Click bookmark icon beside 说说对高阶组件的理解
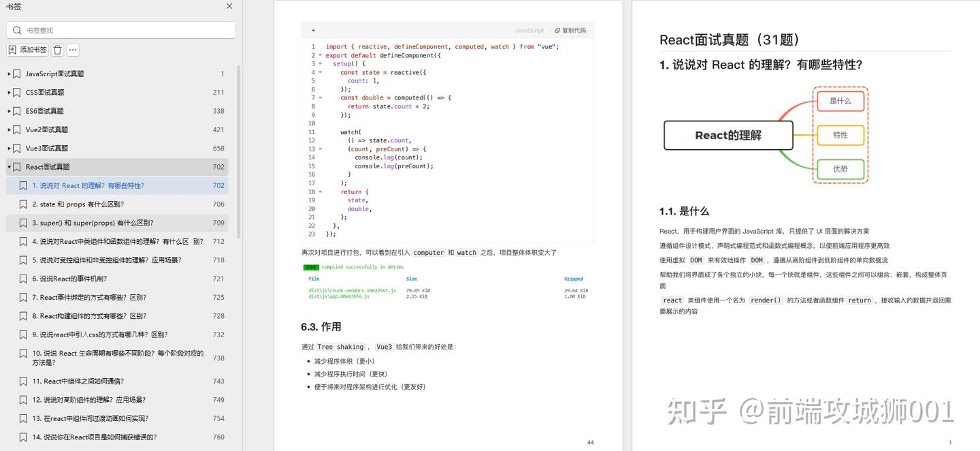 pos(24,400)
